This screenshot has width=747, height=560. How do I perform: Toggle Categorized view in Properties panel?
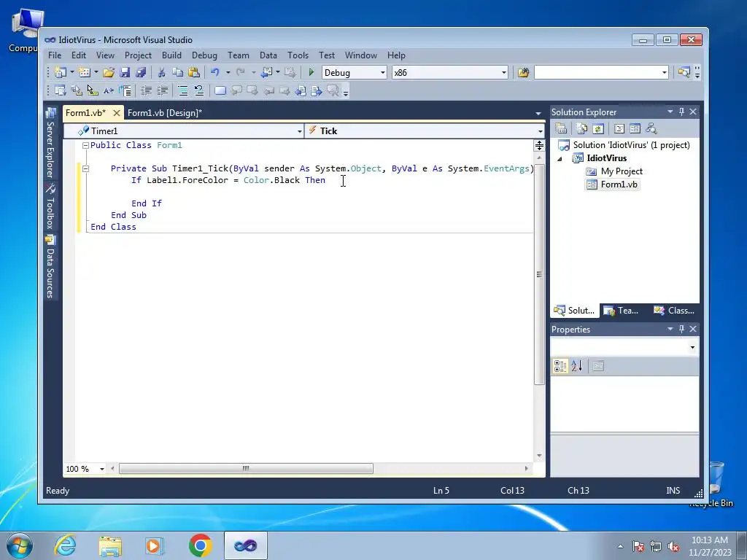coord(560,366)
